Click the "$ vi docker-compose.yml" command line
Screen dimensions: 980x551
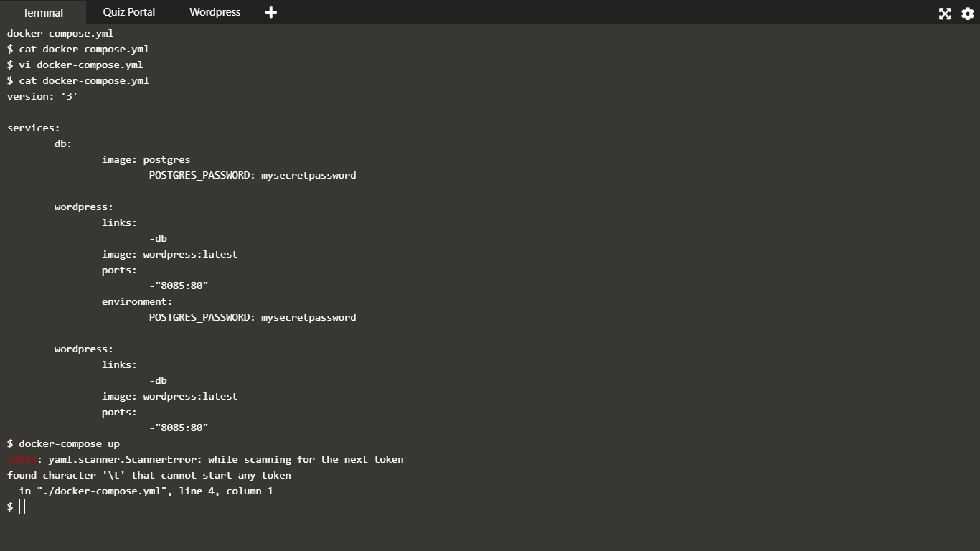[75, 65]
